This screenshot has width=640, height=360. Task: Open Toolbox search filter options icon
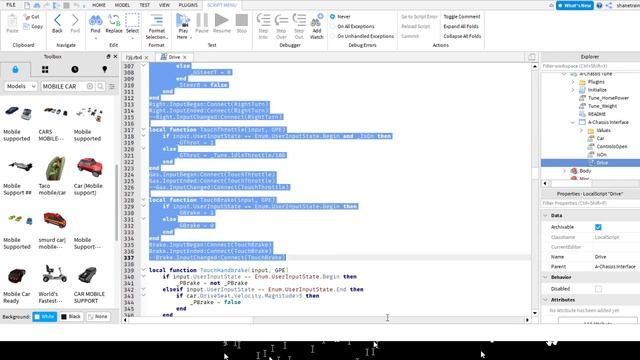pos(112,86)
